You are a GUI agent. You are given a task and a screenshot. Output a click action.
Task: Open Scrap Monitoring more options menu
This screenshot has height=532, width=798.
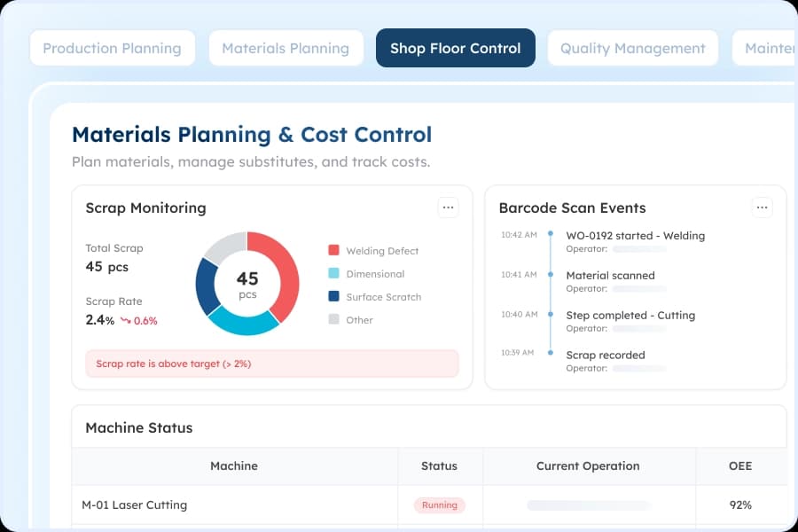(448, 207)
